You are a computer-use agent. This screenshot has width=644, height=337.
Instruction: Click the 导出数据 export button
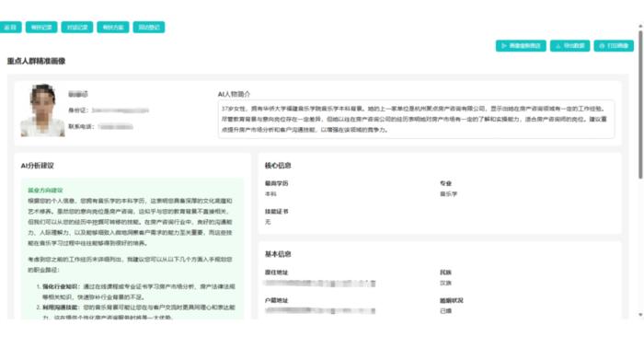(x=570, y=46)
